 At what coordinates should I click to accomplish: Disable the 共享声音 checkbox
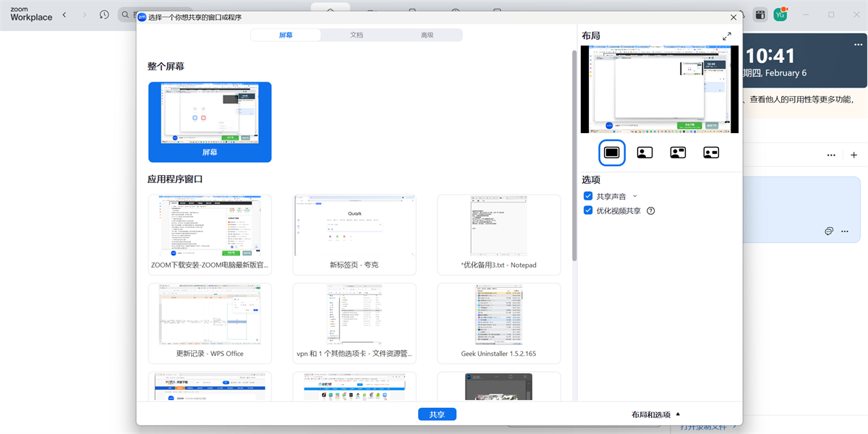[x=588, y=195]
